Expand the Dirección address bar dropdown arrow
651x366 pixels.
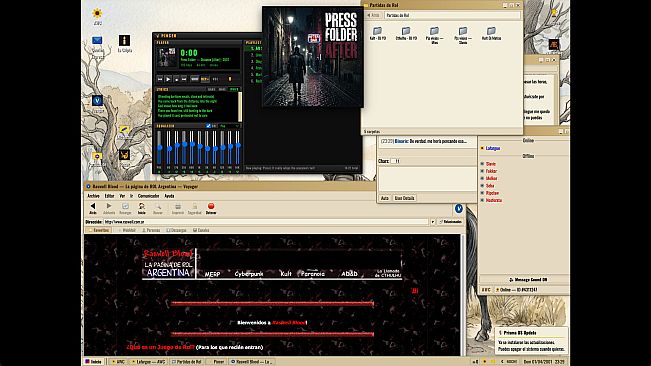pyautogui.click(x=433, y=222)
